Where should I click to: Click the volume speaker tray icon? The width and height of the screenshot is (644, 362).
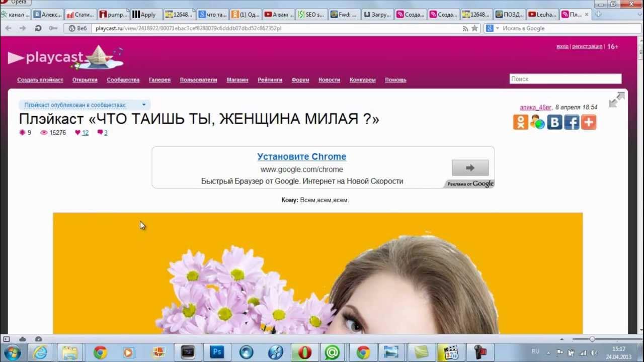(594, 352)
